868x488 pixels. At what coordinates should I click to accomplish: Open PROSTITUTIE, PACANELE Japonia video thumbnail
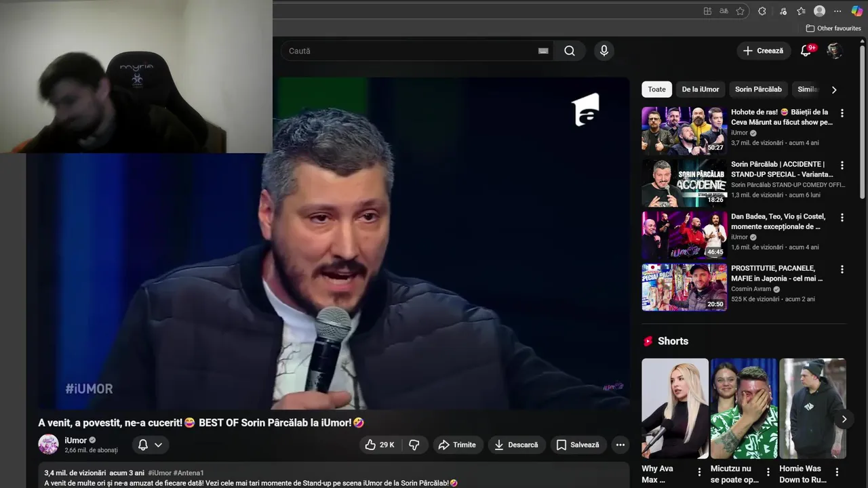point(684,287)
